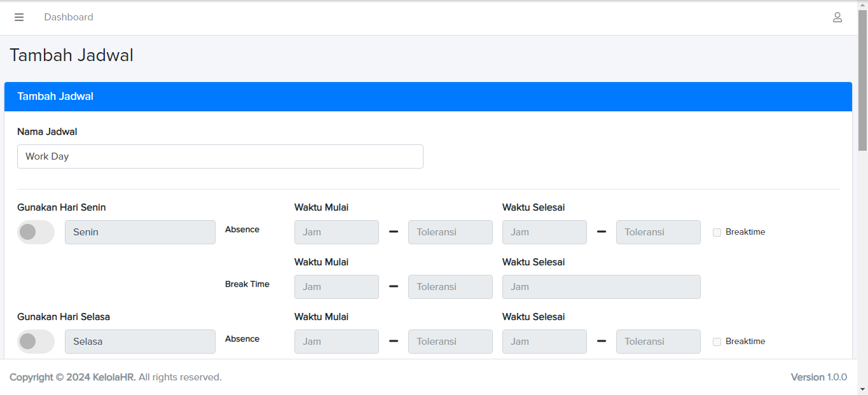Viewport: 868px width, 395px height.
Task: Click Senin Break Time start Toleransi field
Action: 450,287
